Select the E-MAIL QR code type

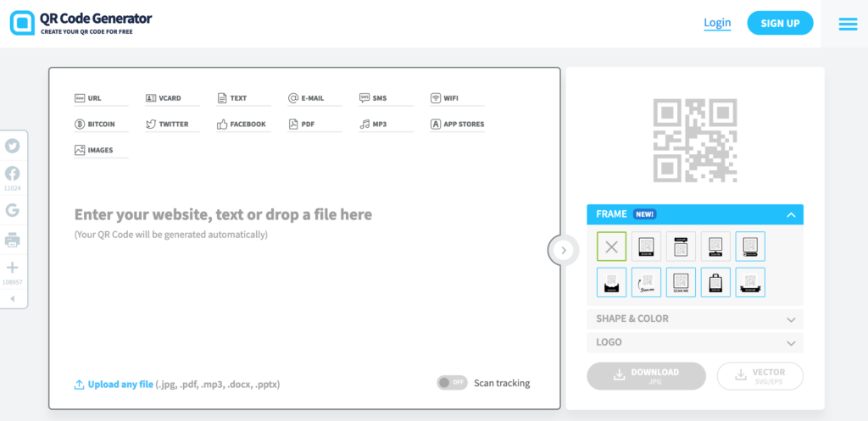(x=314, y=98)
